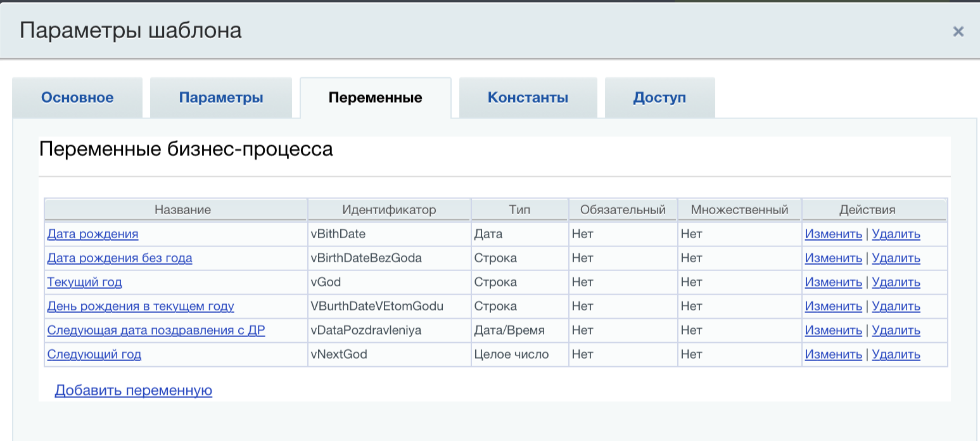
Task: Add a new variable via Добавить переменную
Action: click(133, 390)
